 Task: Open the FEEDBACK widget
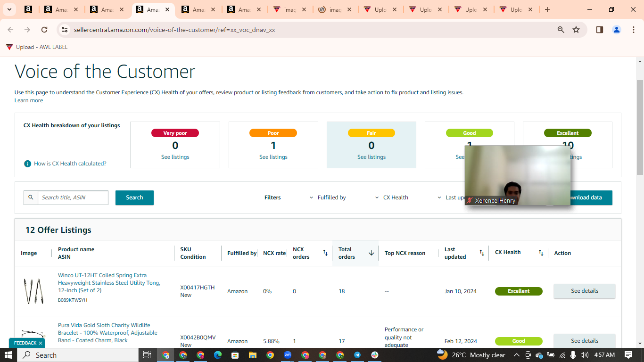tap(25, 343)
